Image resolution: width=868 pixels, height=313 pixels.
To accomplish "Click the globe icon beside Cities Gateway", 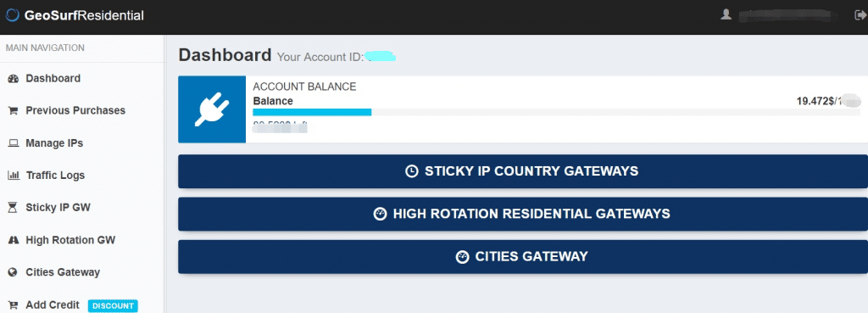I will click(14, 272).
